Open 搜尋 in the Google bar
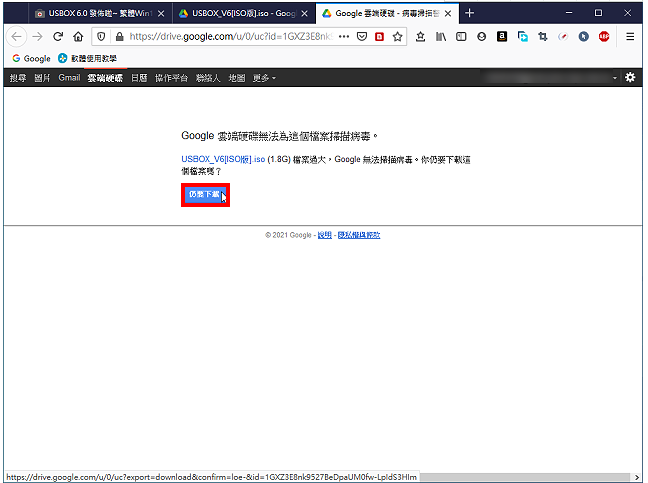Viewport: 648px width, 483px height. [18, 78]
